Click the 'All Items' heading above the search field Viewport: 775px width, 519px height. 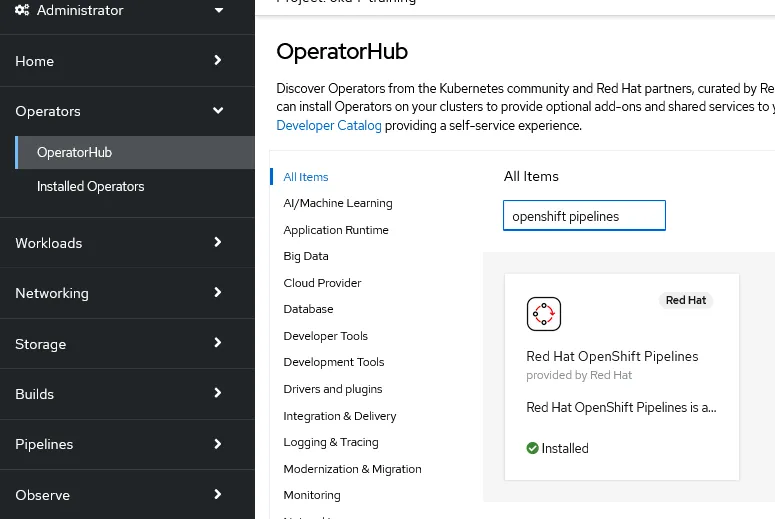[531, 176]
